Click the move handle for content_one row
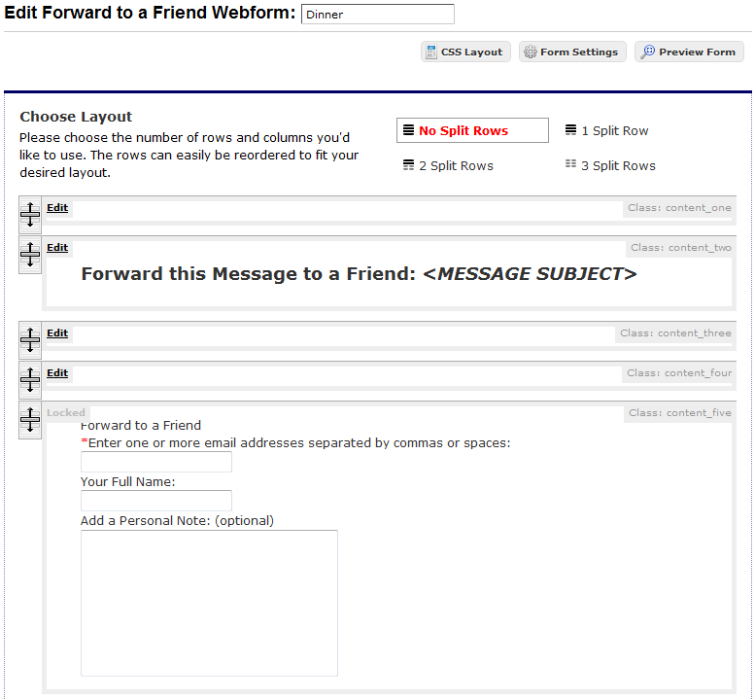The width and height of the screenshot is (755, 700). tap(30, 214)
